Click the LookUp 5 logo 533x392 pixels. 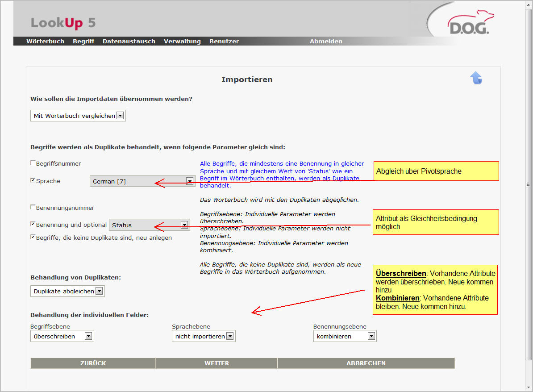pyautogui.click(x=63, y=23)
